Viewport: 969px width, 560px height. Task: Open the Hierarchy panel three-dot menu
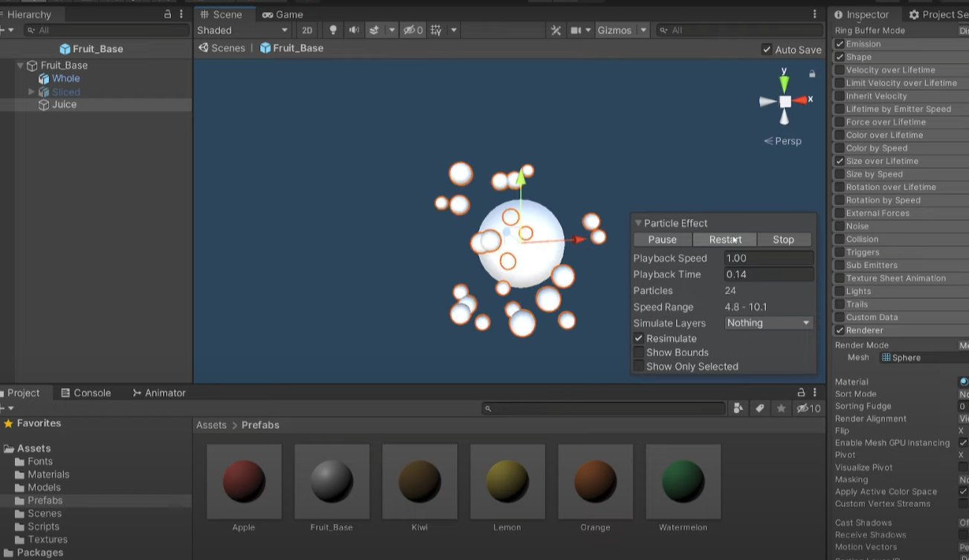tap(181, 14)
